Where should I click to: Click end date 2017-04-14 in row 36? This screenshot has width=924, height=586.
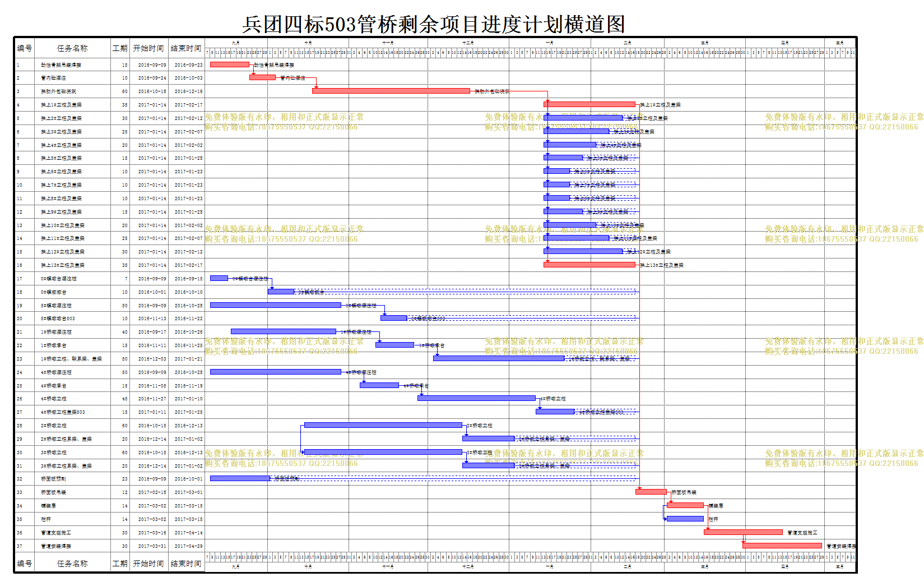coord(189,533)
